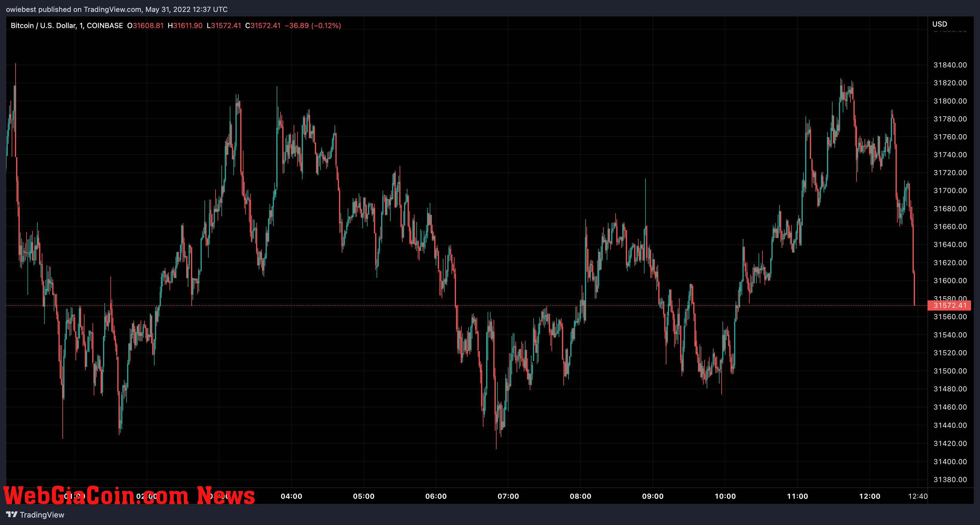Image resolution: width=980 pixels, height=525 pixels.
Task: Click the 31640.00 price axis label
Action: pyautogui.click(x=950, y=244)
